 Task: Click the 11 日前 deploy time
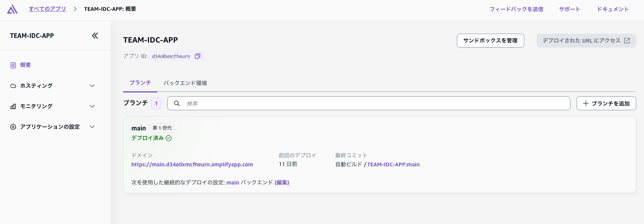[288, 164]
